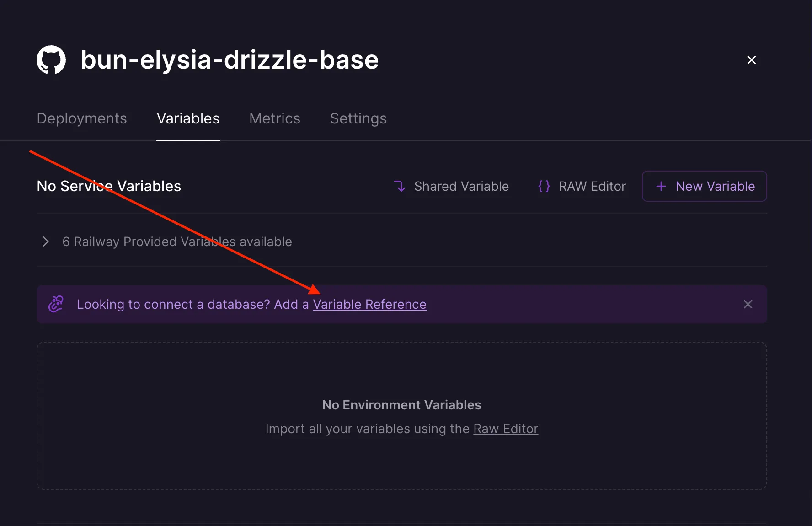The width and height of the screenshot is (812, 526).
Task: Click the database connection icon in banner
Action: click(x=56, y=304)
